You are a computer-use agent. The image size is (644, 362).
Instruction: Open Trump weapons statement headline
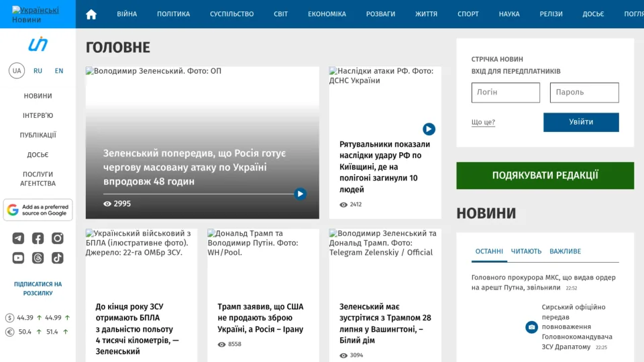click(x=260, y=318)
